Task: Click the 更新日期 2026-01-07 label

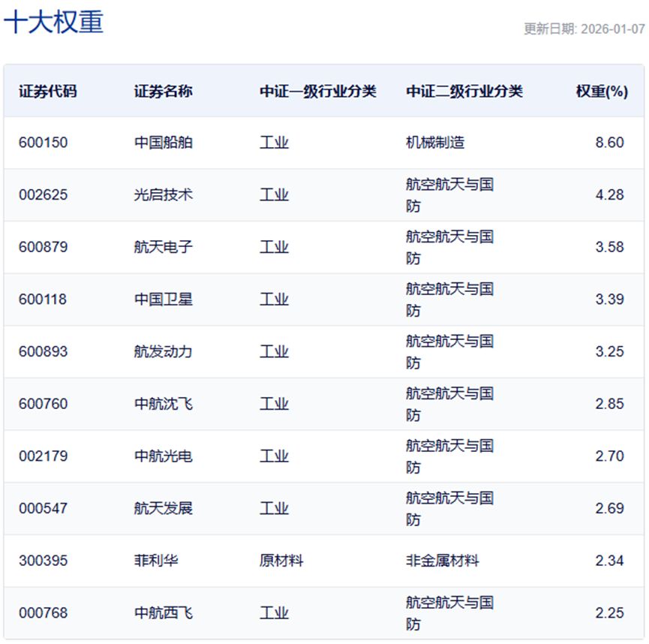Action: point(584,29)
